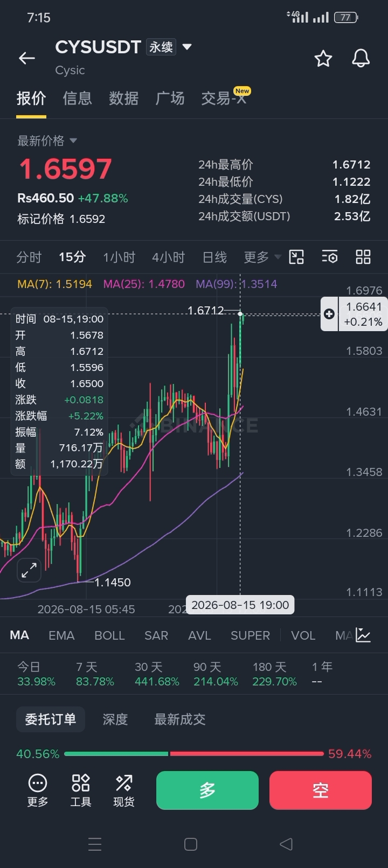Screen dimensions: 388x868
Task: Tap the green 多 long button
Action: (x=207, y=790)
